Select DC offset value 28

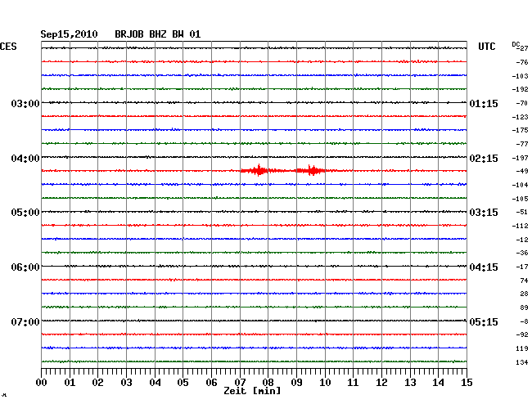[x=524, y=294]
